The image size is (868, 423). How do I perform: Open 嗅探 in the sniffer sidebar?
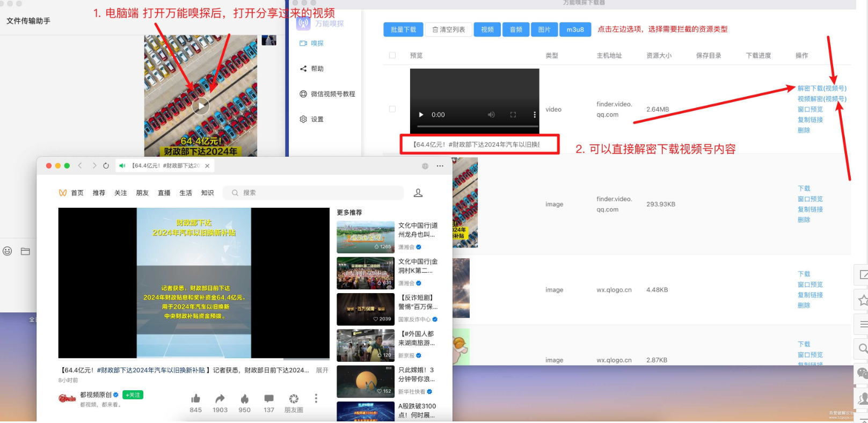(x=312, y=43)
